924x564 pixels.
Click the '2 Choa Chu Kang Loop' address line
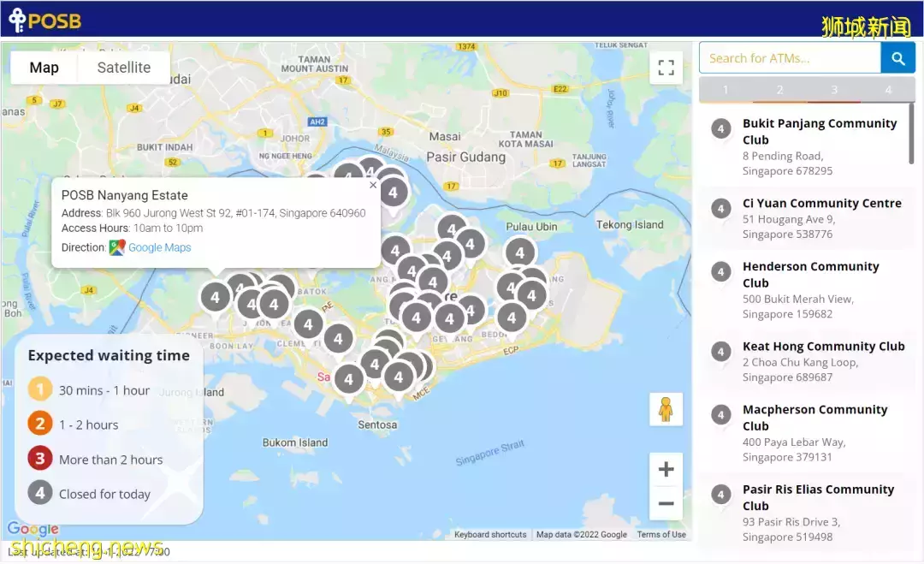[x=800, y=362]
